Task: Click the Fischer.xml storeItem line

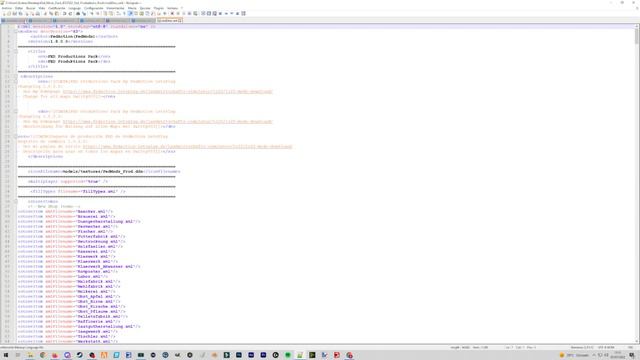Action: pyautogui.click(x=65, y=231)
